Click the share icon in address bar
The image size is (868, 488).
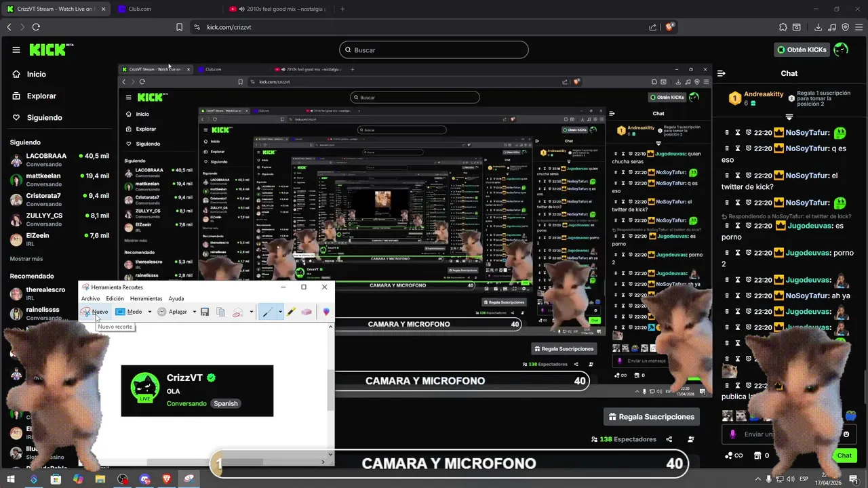pyautogui.click(x=652, y=27)
